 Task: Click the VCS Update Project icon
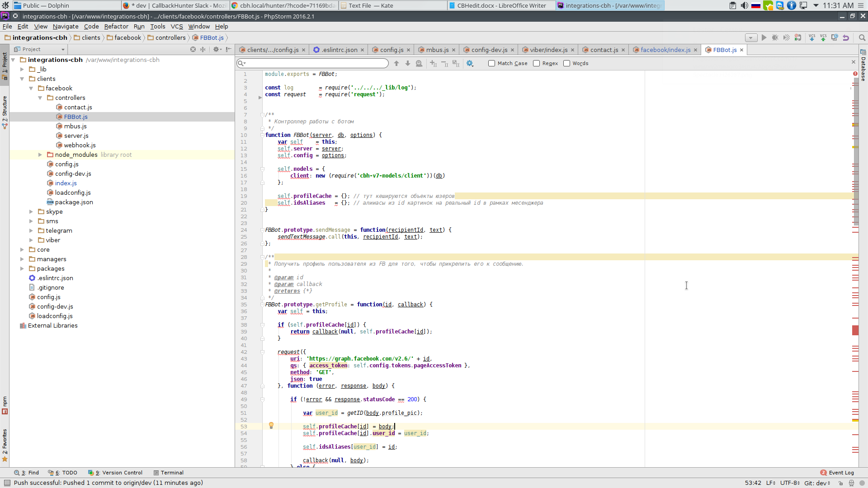click(812, 38)
